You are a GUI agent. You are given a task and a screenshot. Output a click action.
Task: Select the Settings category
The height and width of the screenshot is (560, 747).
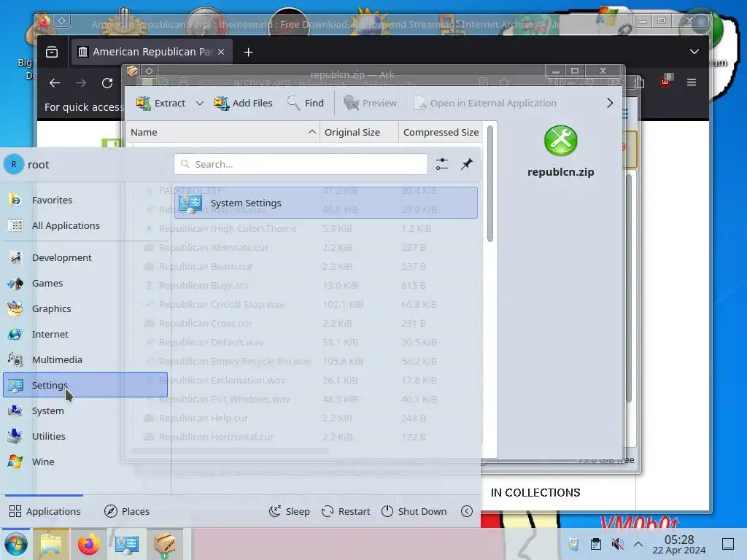pyautogui.click(x=85, y=385)
